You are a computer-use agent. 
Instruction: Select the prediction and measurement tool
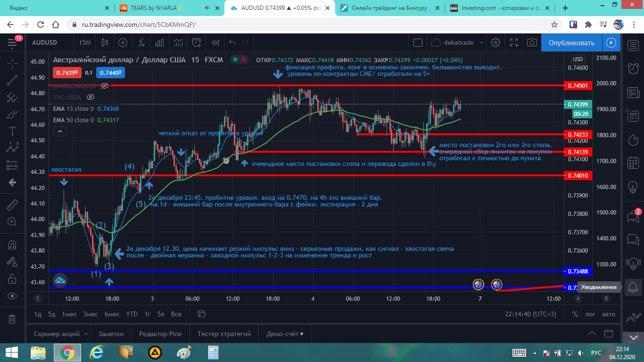(x=12, y=165)
